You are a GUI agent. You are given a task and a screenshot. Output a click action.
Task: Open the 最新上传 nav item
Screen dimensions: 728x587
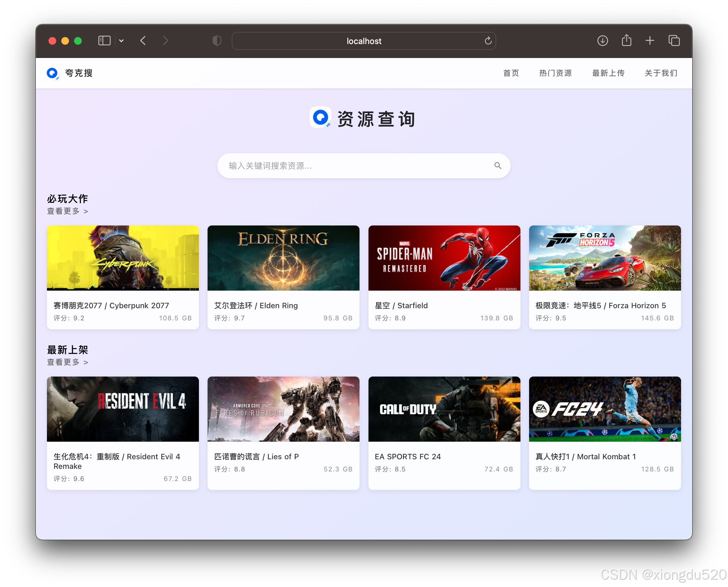tap(608, 73)
